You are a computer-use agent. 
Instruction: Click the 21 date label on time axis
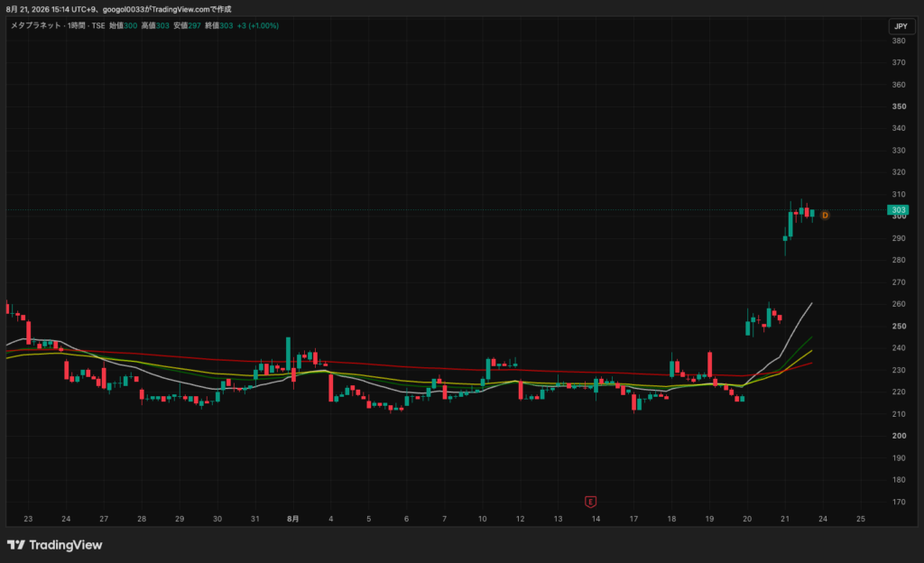(x=785, y=519)
